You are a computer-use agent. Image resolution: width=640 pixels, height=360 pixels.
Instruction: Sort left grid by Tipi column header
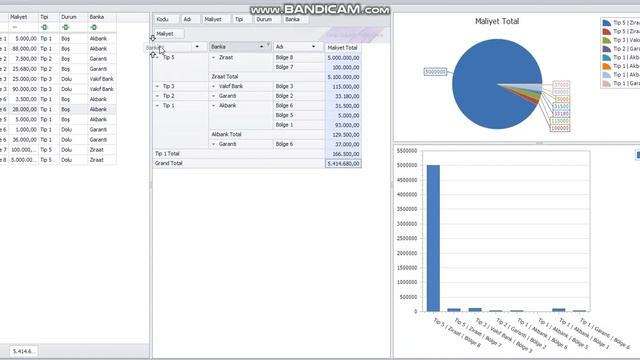tap(49, 17)
